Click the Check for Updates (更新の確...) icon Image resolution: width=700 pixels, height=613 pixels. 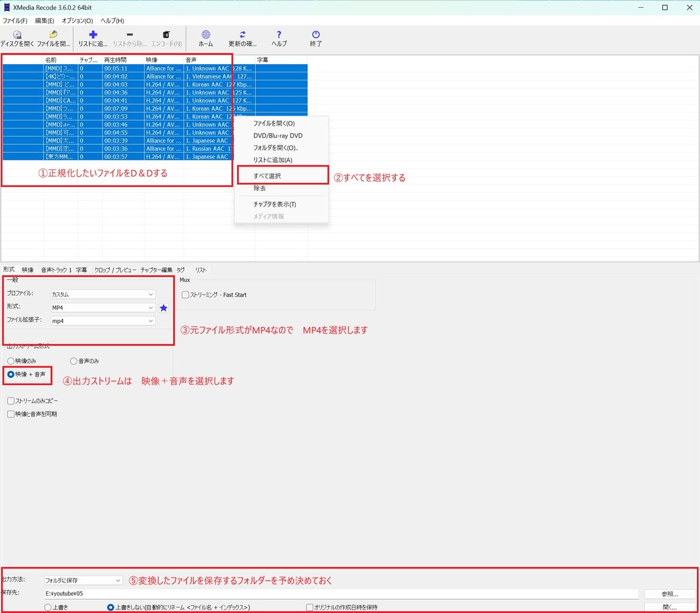(243, 35)
